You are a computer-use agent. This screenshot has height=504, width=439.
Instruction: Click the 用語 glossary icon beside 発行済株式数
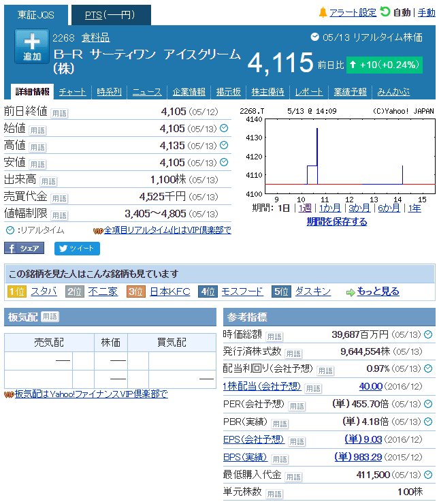[x=293, y=354]
